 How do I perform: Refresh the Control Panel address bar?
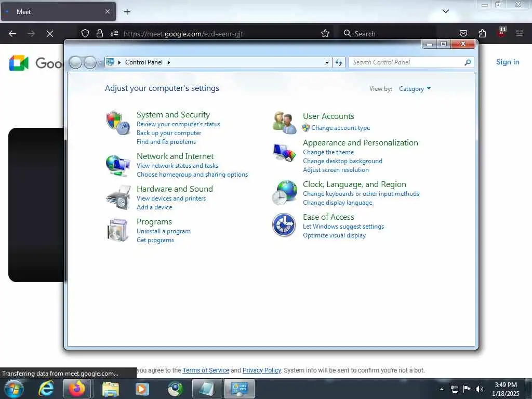point(339,62)
